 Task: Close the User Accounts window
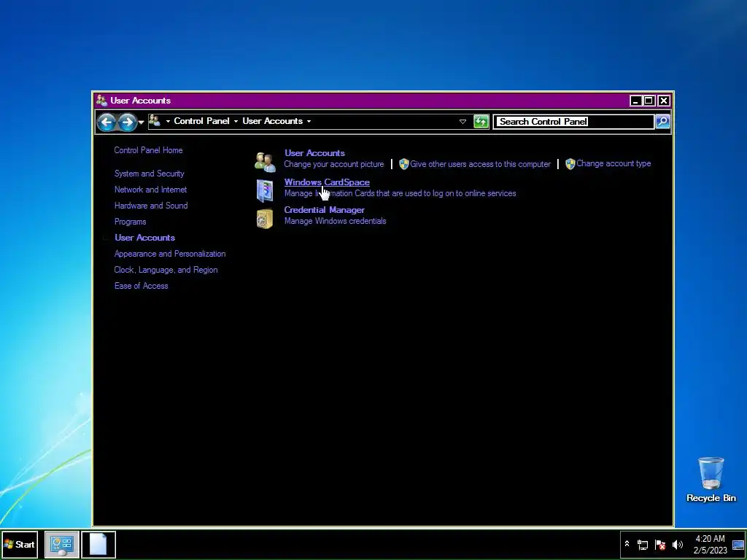(x=664, y=101)
